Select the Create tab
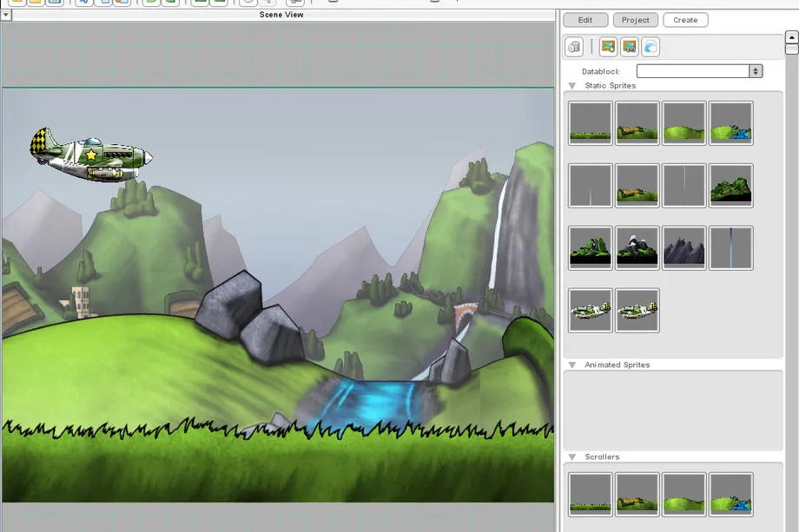Viewport: 799px width, 532px height. [685, 20]
